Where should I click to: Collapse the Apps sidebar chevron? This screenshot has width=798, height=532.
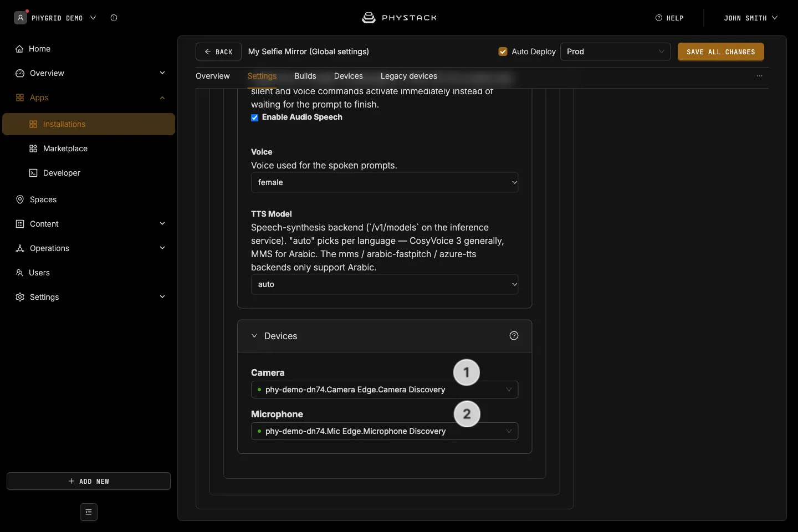pyautogui.click(x=162, y=98)
